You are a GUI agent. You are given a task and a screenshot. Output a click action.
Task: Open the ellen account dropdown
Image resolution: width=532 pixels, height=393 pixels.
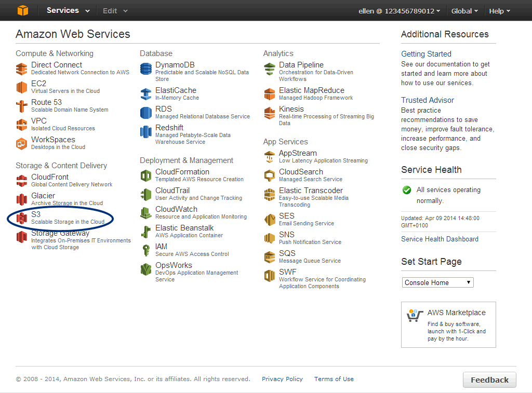(x=399, y=11)
